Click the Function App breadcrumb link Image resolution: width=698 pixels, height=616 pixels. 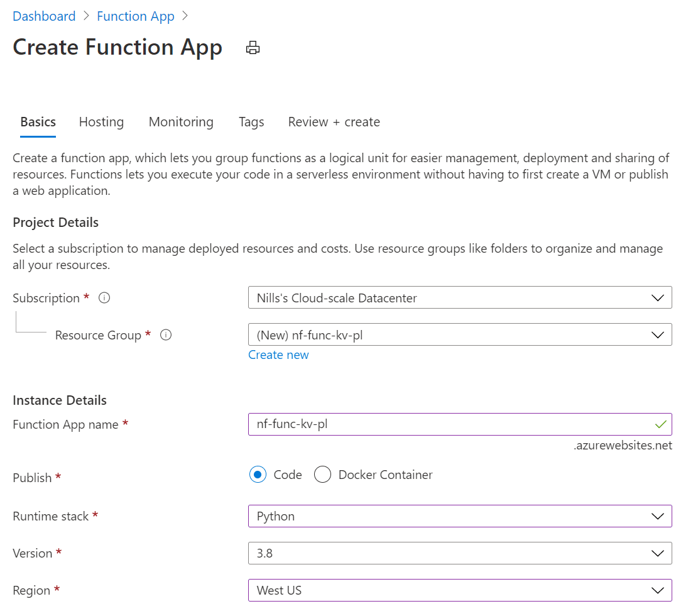click(x=136, y=16)
